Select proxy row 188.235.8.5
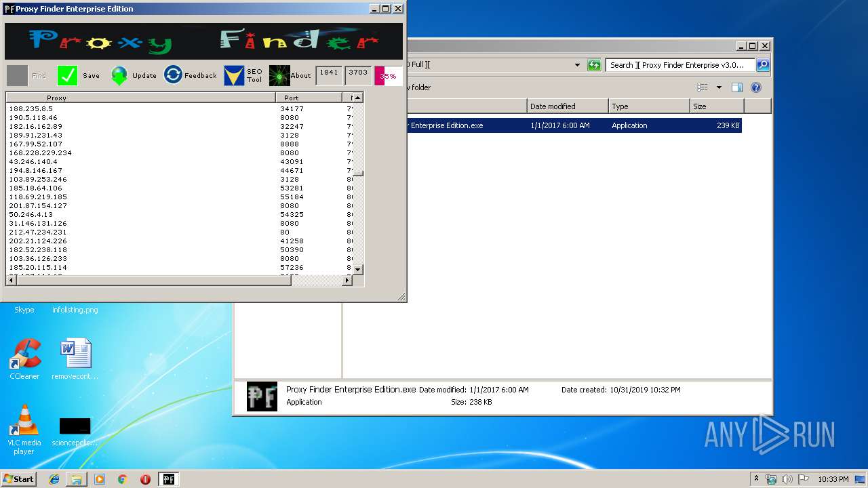Screen dimensions: 868x488 point(179,108)
